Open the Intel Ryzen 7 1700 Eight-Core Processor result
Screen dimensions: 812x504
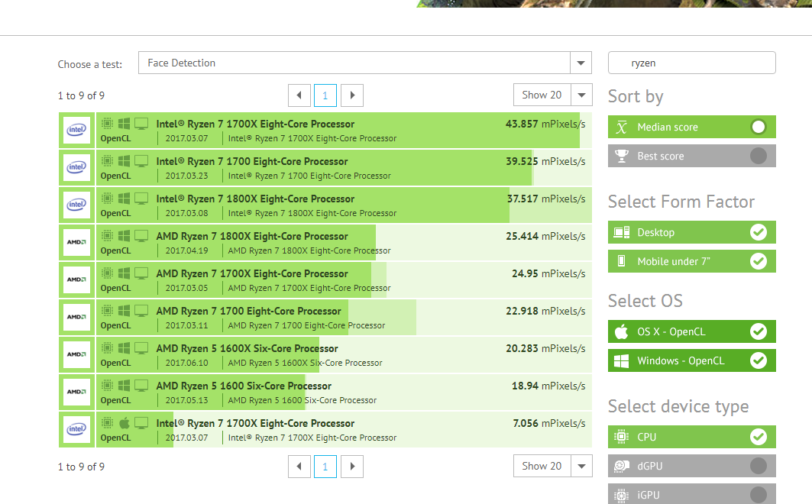tap(252, 161)
